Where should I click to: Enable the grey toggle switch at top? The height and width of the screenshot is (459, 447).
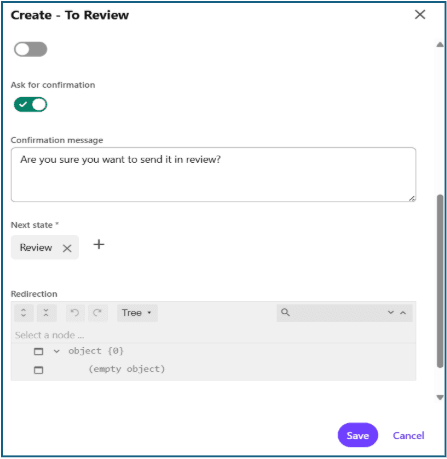click(x=30, y=49)
